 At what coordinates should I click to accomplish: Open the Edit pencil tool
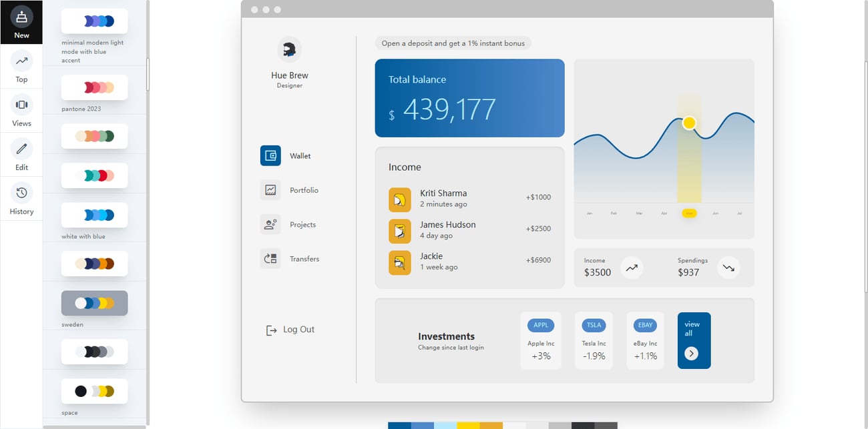point(21,149)
